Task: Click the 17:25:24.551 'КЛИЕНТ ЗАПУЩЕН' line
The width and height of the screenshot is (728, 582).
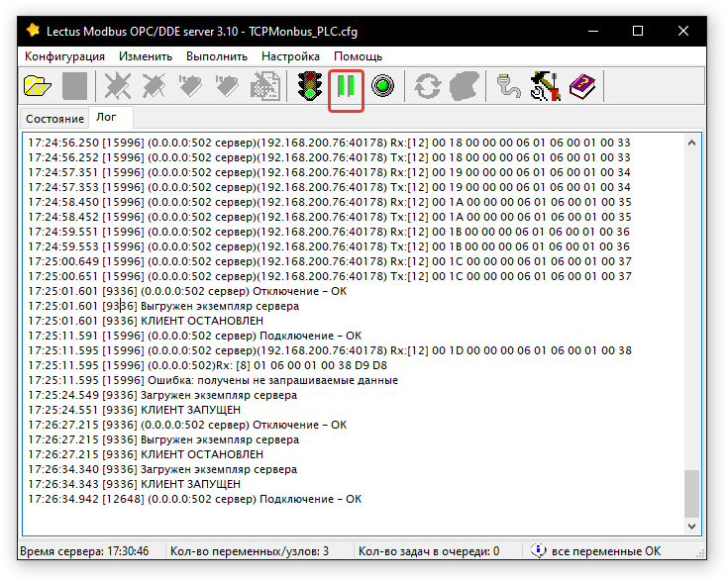Action: tap(134, 410)
